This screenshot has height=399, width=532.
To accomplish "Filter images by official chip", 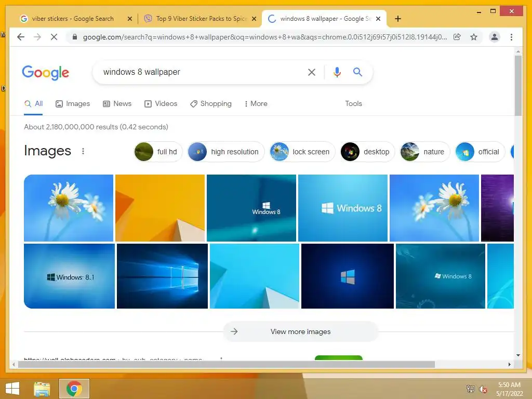I will [x=480, y=152].
